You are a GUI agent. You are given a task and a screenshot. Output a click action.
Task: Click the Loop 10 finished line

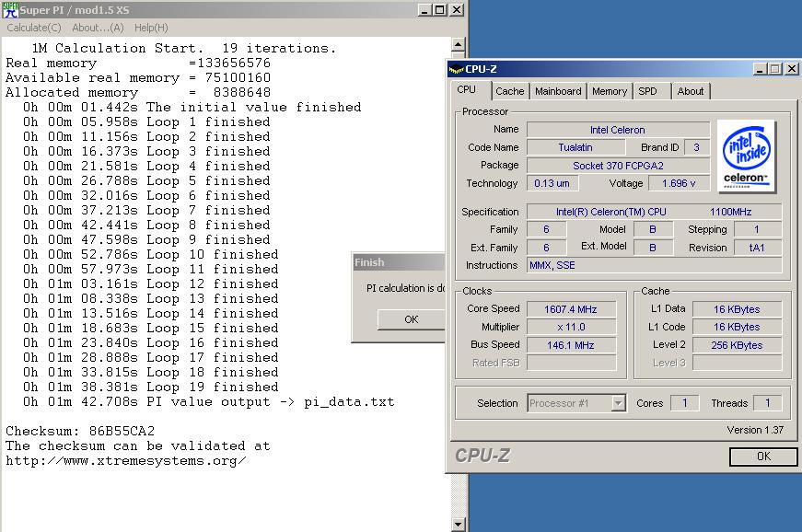[x=150, y=255]
